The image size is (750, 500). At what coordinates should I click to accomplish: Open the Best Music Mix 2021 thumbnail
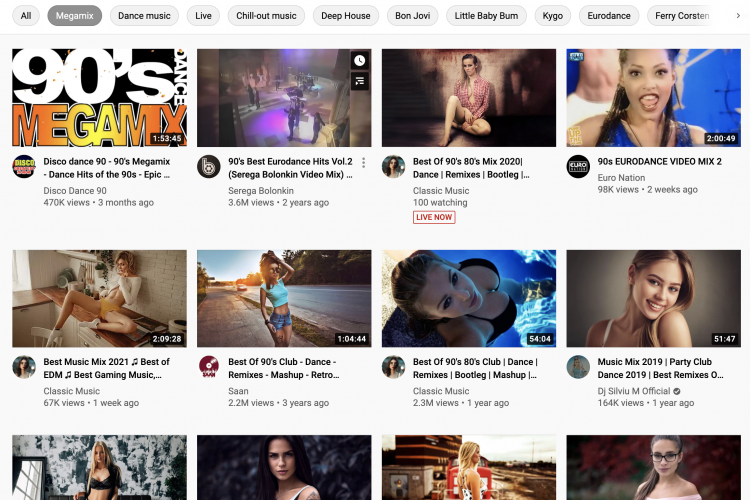click(x=99, y=298)
